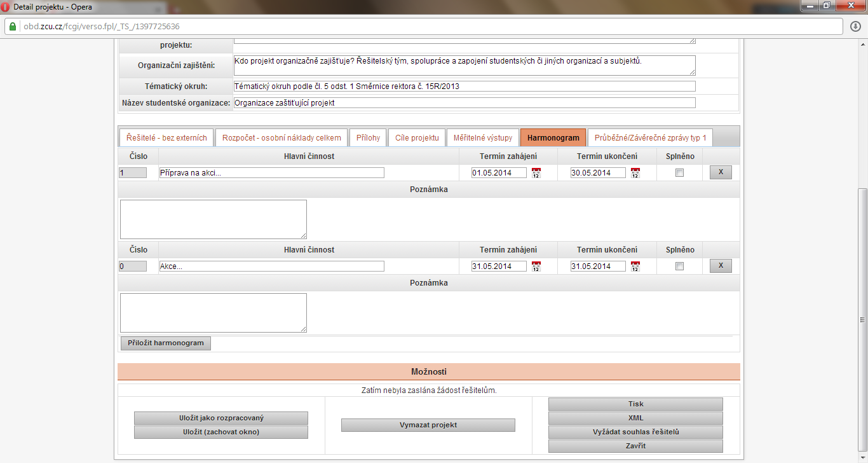Click the Organizační zajištění label

pyautogui.click(x=177, y=65)
